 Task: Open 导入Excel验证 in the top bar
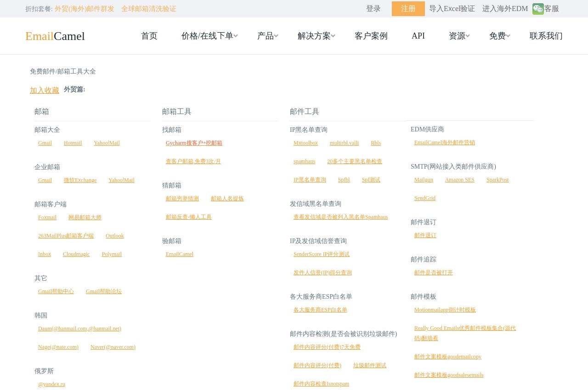(x=452, y=9)
